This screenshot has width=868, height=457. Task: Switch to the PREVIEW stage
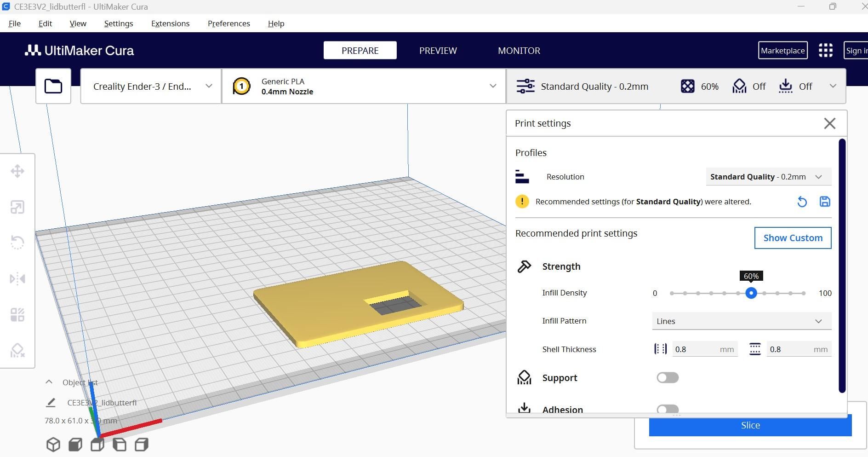point(438,51)
